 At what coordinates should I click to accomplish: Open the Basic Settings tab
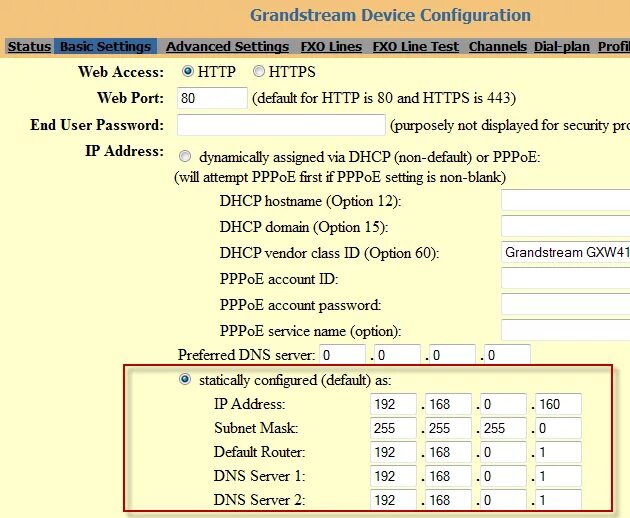tap(105, 47)
